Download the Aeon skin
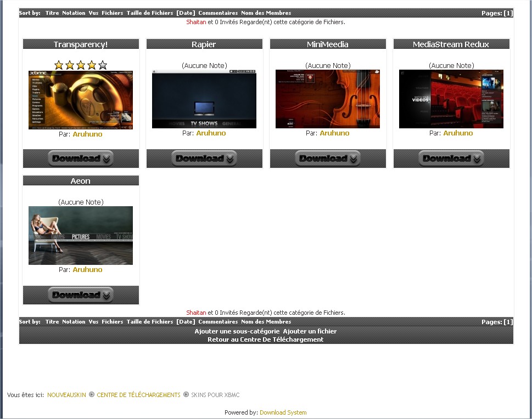Screen dimensions: 532x419 click(x=81, y=295)
